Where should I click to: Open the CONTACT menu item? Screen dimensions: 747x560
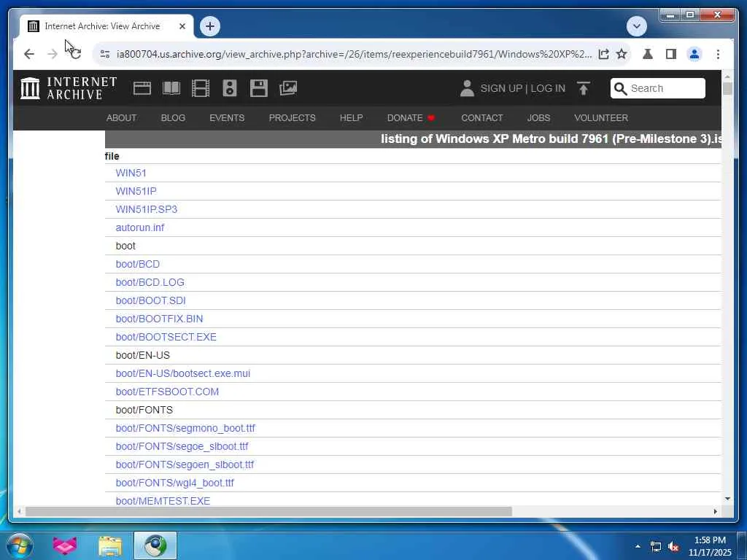pyautogui.click(x=481, y=117)
